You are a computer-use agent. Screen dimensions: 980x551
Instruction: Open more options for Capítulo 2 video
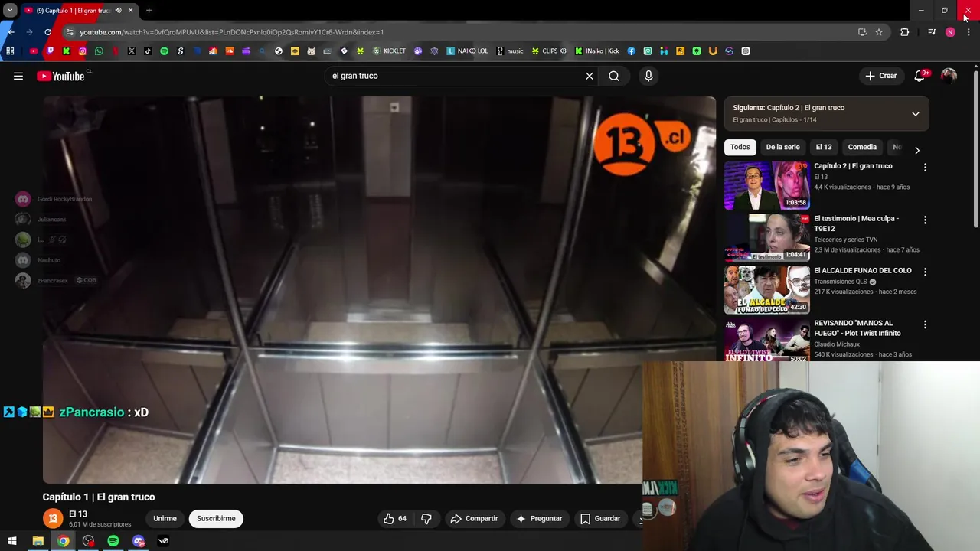click(925, 167)
